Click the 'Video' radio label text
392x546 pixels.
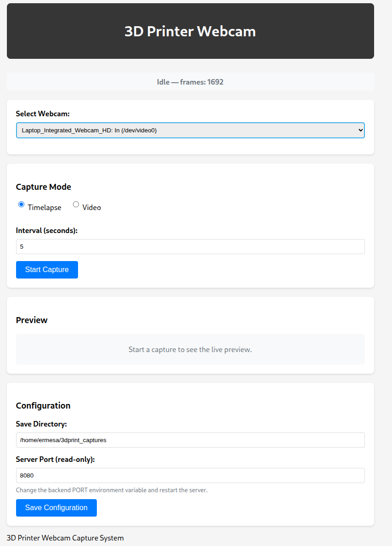[92, 208]
